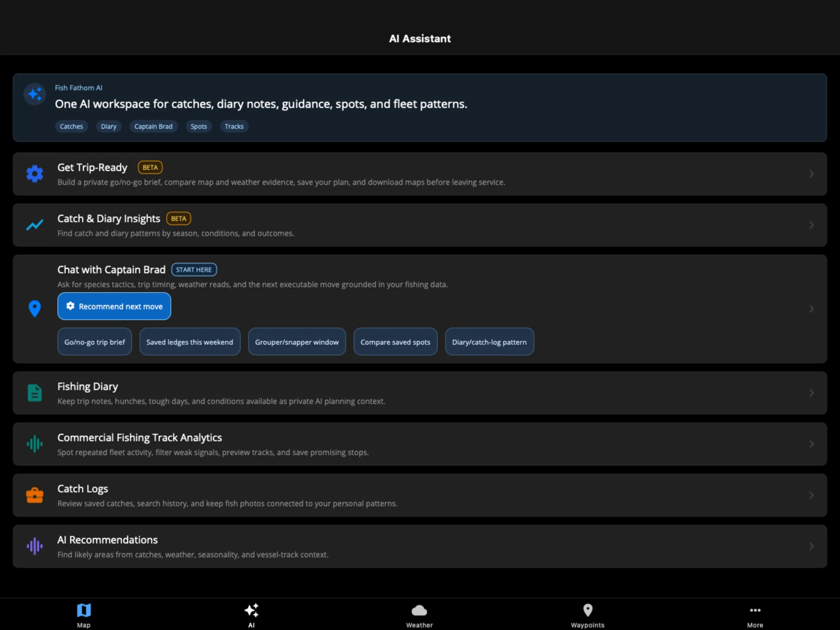Go to the Waypoints tab
Viewport: 840px width, 630px height.
588,615
